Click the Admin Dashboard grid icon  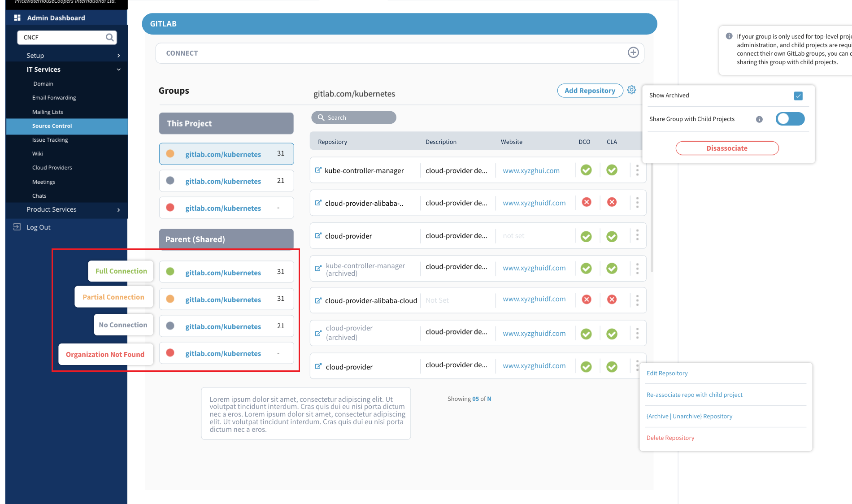point(17,18)
